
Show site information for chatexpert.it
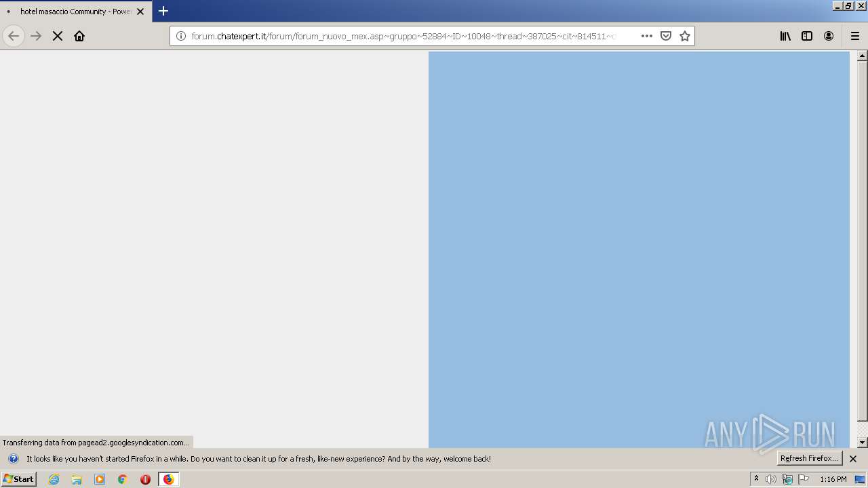[180, 36]
